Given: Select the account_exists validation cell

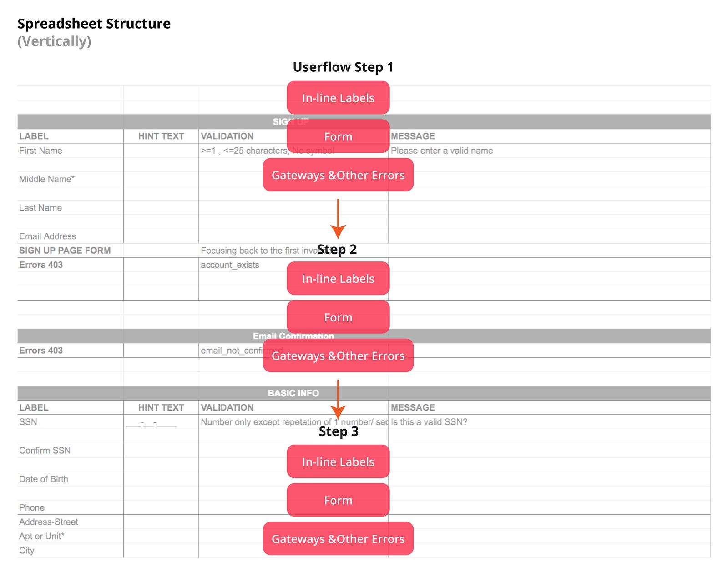Looking at the screenshot, I should pyautogui.click(x=230, y=265).
